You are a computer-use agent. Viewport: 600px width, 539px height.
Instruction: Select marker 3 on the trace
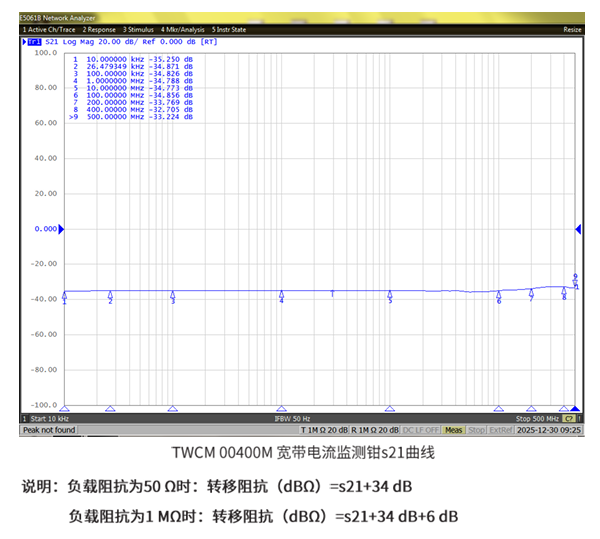point(173,295)
